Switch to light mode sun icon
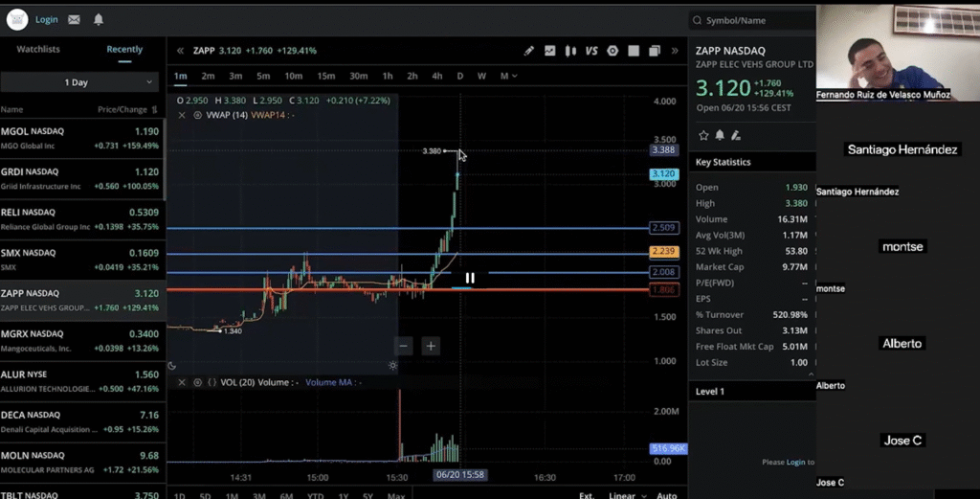Viewport: 980px width, 499px height. coord(392,366)
